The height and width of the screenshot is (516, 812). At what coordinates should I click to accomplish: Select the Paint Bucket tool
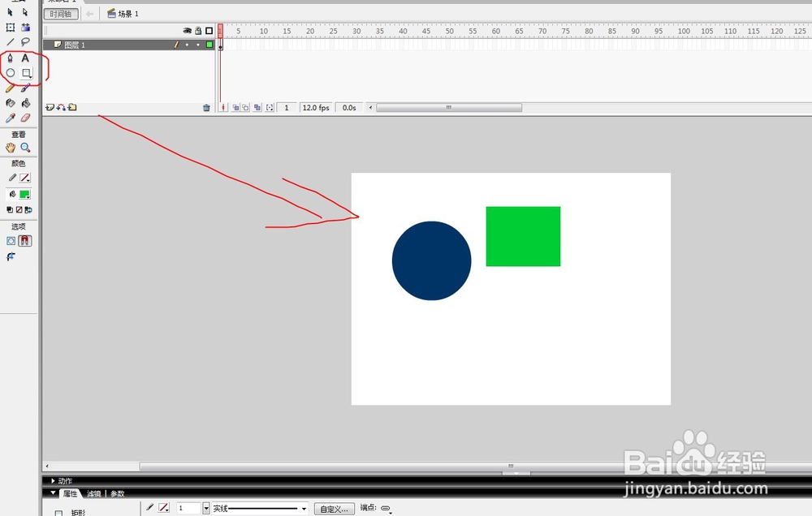coord(25,103)
